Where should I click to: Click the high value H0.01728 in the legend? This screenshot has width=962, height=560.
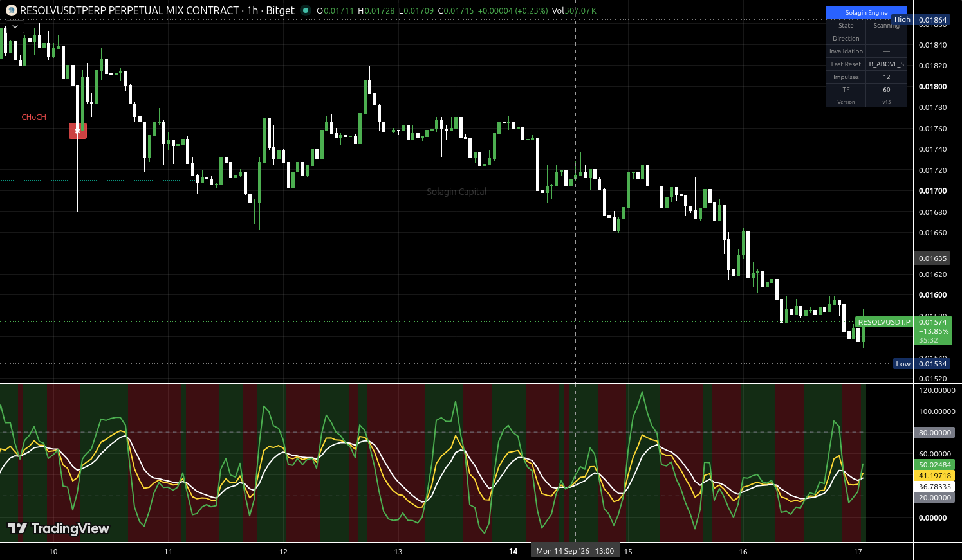(x=376, y=11)
